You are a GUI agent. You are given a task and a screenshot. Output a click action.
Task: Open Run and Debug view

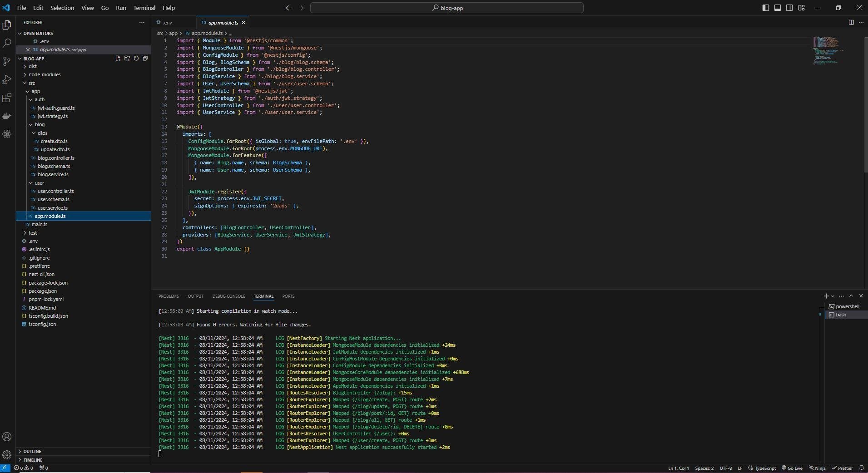tap(7, 79)
